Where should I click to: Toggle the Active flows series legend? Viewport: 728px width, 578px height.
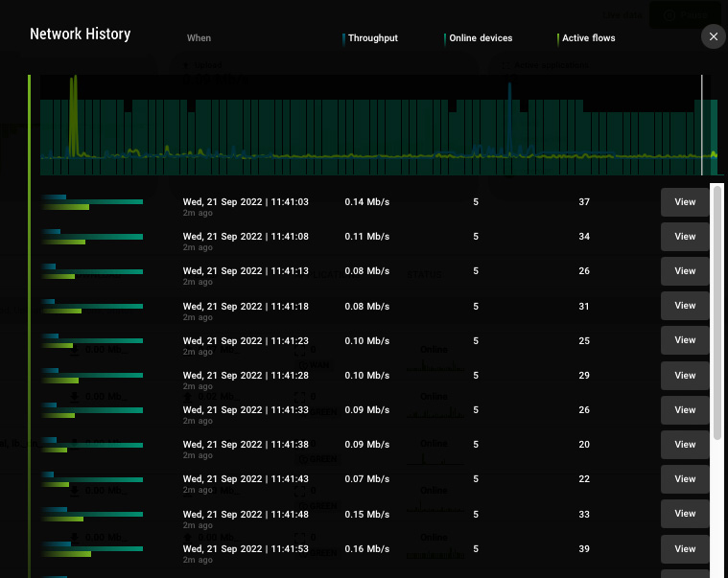coord(586,38)
